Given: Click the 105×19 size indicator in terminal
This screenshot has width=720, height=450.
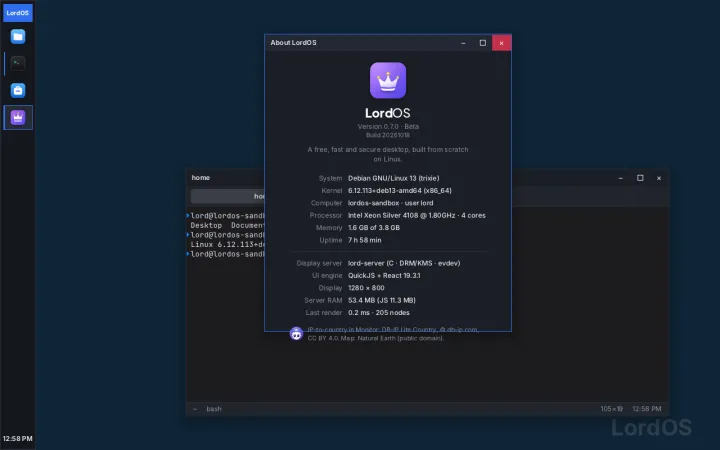Looking at the screenshot, I should (x=612, y=409).
